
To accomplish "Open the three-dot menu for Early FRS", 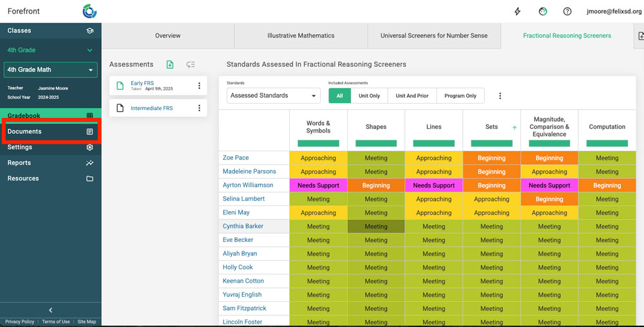I will [199, 86].
